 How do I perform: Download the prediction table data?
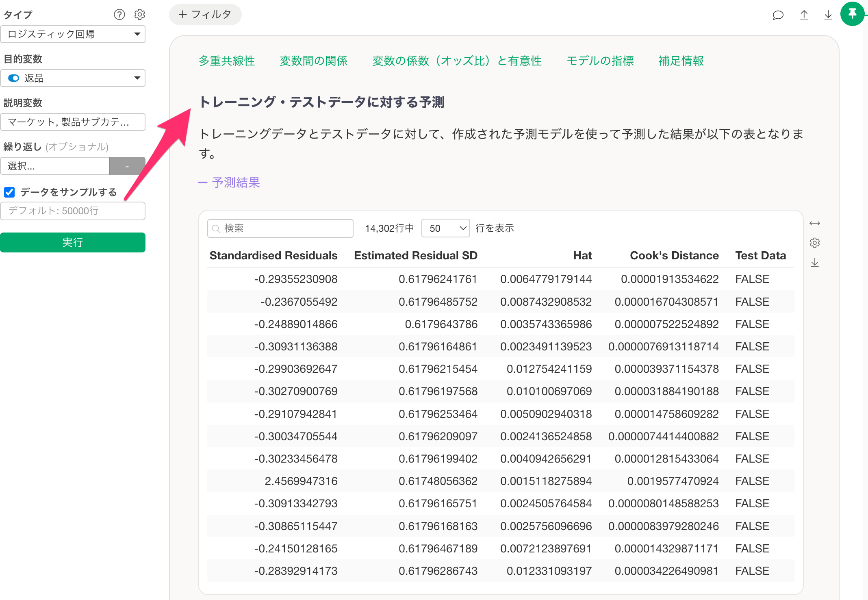[x=815, y=263]
